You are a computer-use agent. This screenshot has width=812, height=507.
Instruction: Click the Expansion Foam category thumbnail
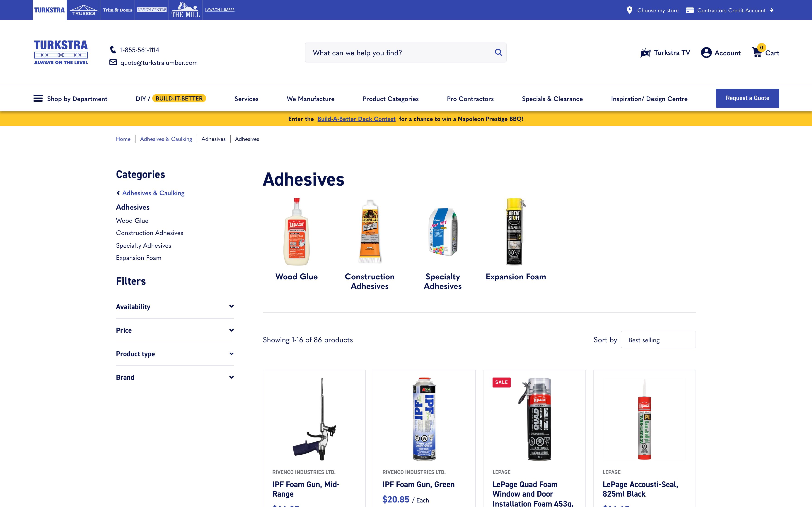click(515, 231)
